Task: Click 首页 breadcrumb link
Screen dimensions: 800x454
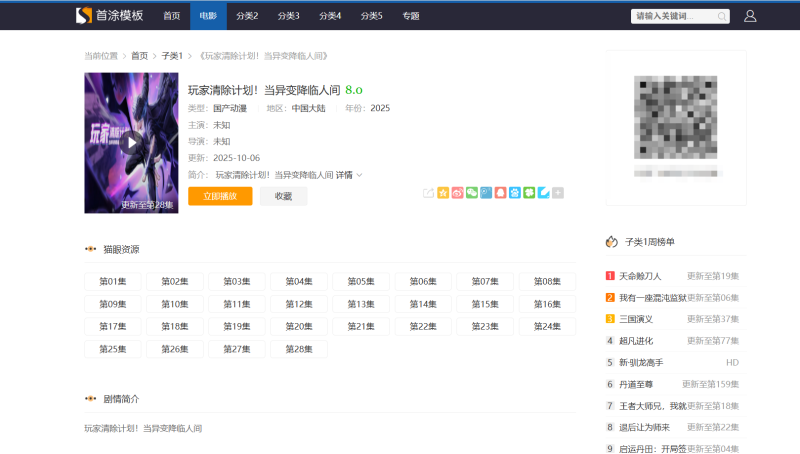Action: (139, 56)
